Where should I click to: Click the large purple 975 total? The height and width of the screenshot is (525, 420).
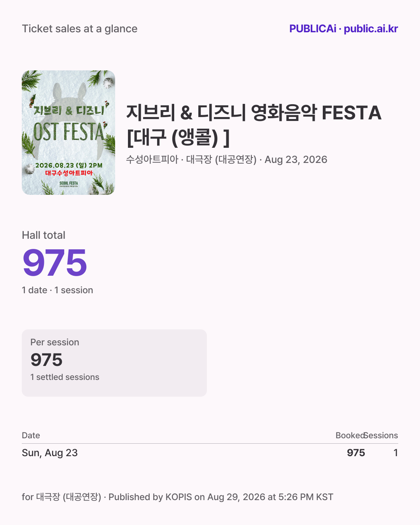pos(55,263)
